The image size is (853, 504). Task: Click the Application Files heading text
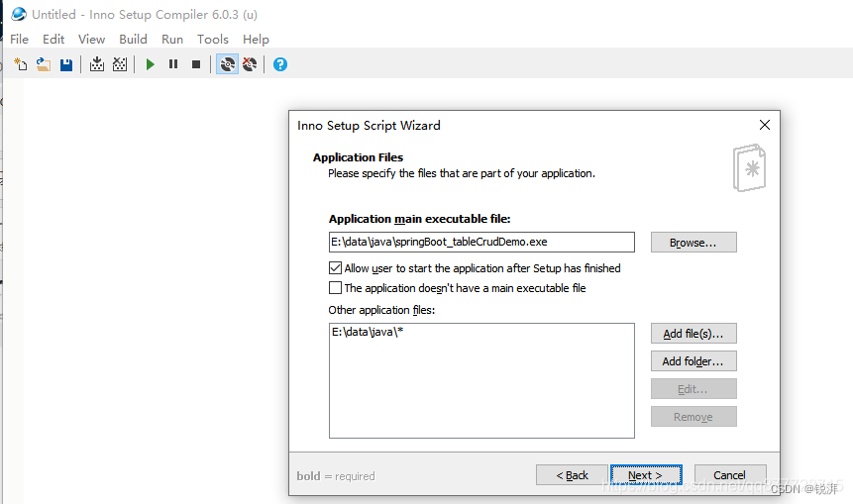[358, 157]
